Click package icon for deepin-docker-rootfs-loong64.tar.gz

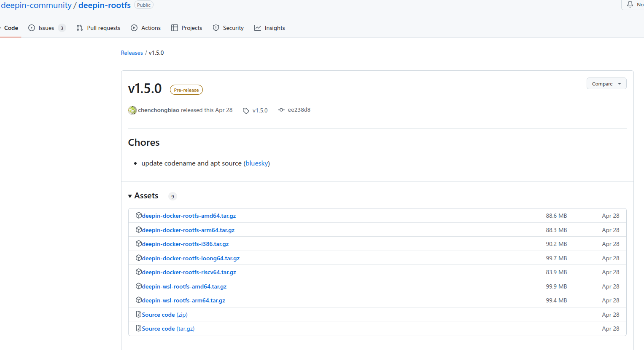(x=139, y=258)
